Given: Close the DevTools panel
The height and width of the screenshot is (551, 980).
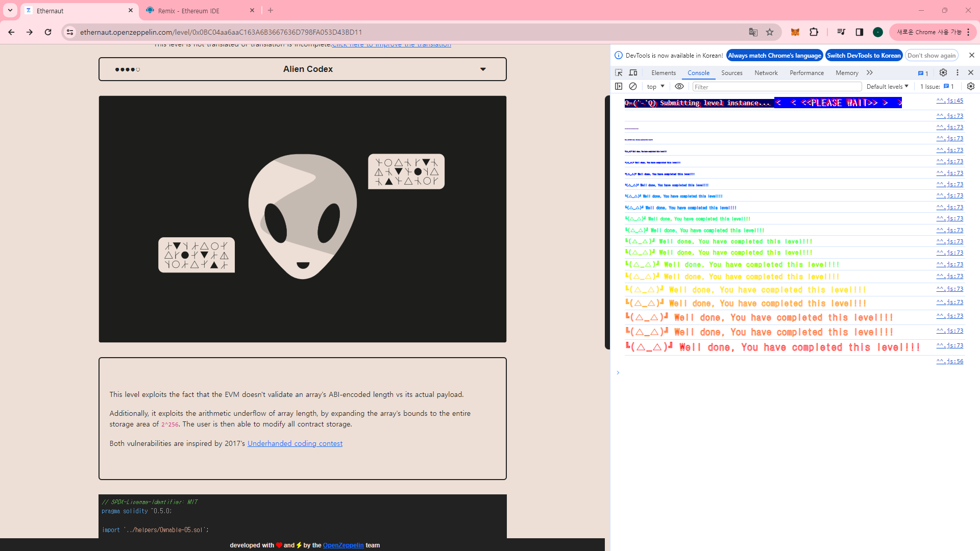Looking at the screenshot, I should (971, 72).
